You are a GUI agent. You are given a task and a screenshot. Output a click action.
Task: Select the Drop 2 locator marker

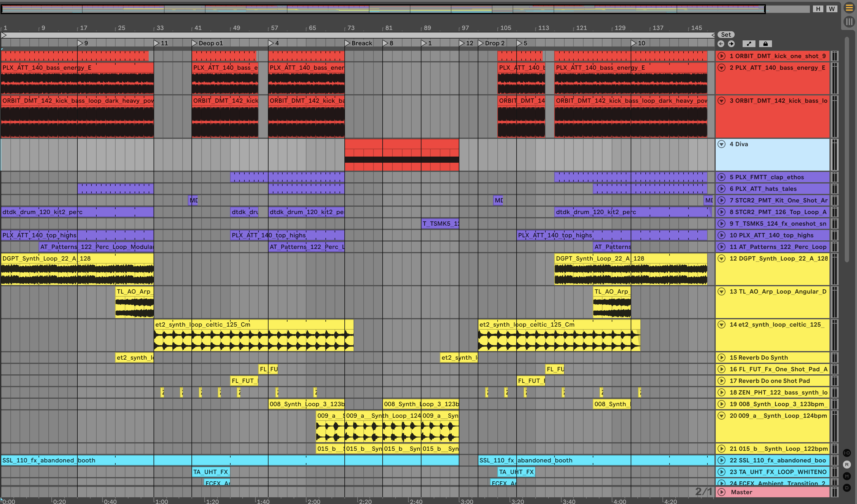481,43
